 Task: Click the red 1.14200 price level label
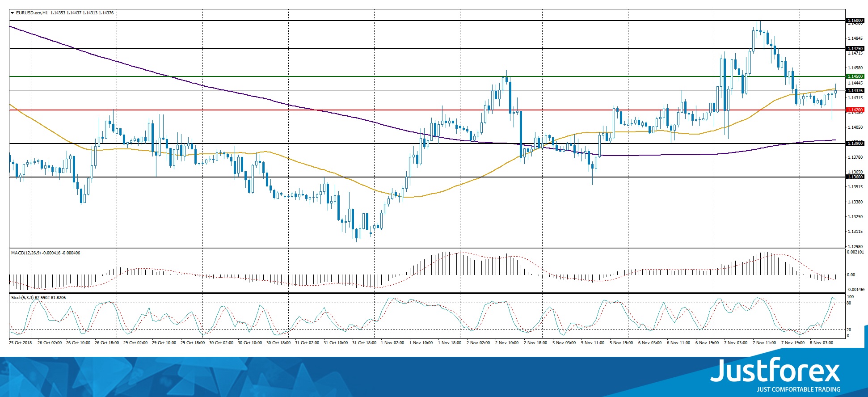[x=855, y=110]
